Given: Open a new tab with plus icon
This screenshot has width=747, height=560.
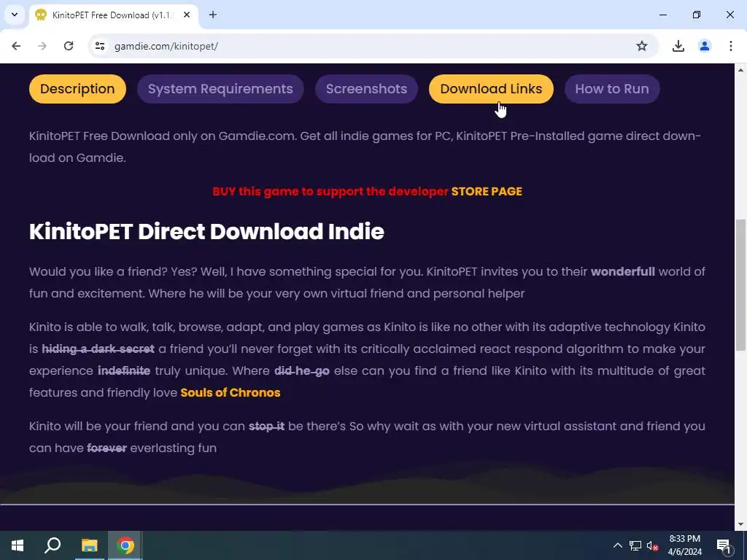Looking at the screenshot, I should pyautogui.click(x=213, y=15).
